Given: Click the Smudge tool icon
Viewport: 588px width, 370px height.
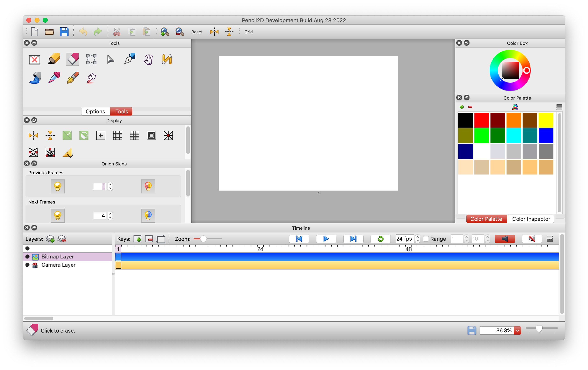Looking at the screenshot, I should tap(91, 78).
